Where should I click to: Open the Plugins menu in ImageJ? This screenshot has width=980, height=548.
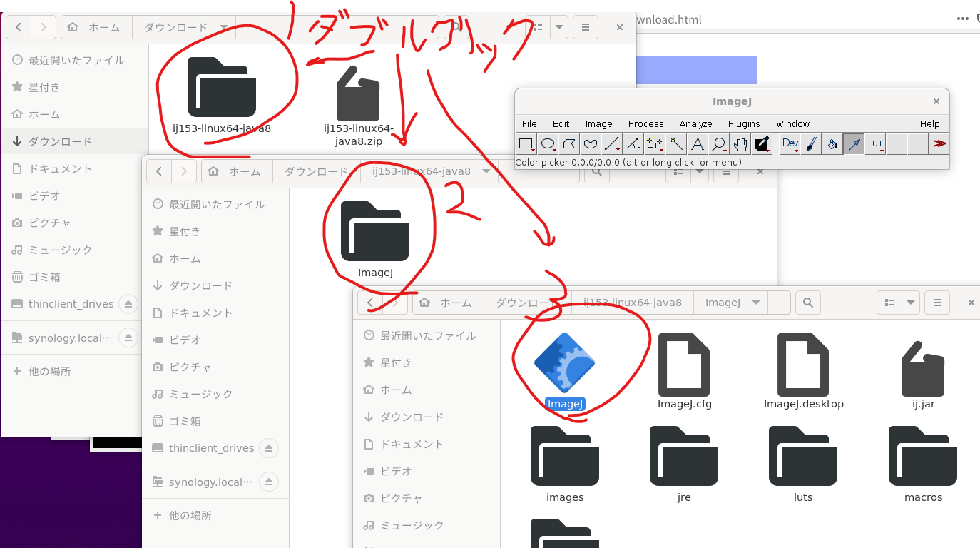[744, 123]
